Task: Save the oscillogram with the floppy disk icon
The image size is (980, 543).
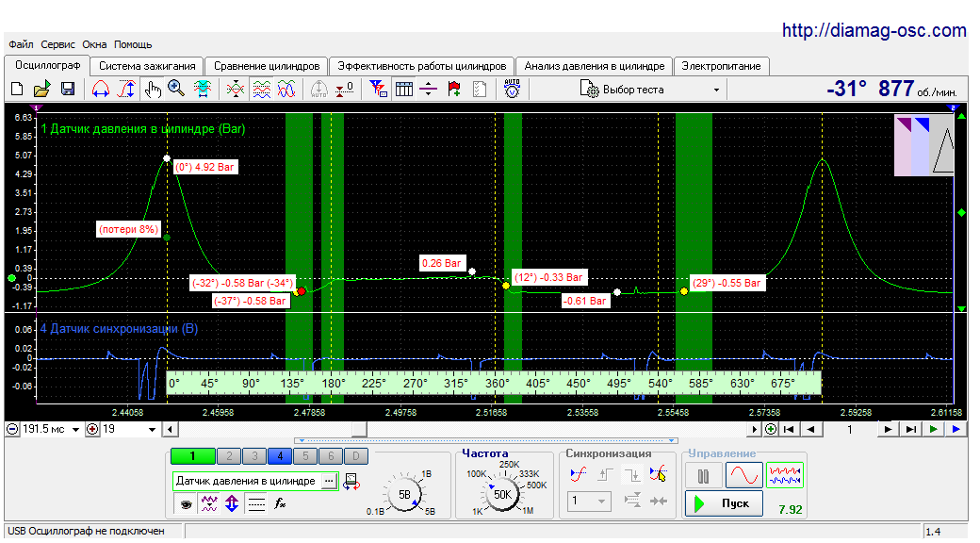Action: tap(68, 90)
